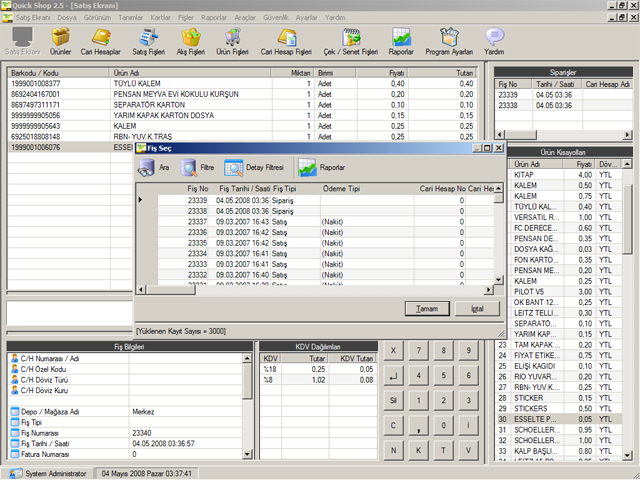Screen dimensions: 640x480
Task: Select SEPARATÖR KARTON row in sales list
Action: click(242, 105)
